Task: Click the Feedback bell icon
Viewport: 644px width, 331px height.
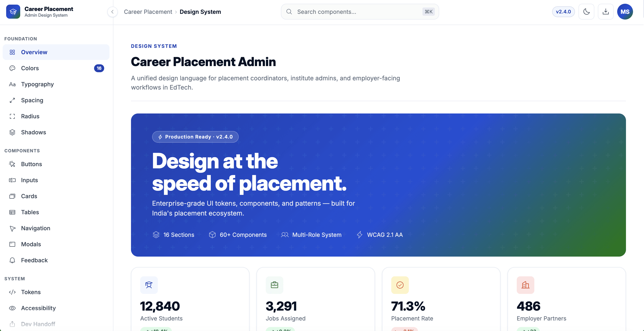Action: point(12,260)
